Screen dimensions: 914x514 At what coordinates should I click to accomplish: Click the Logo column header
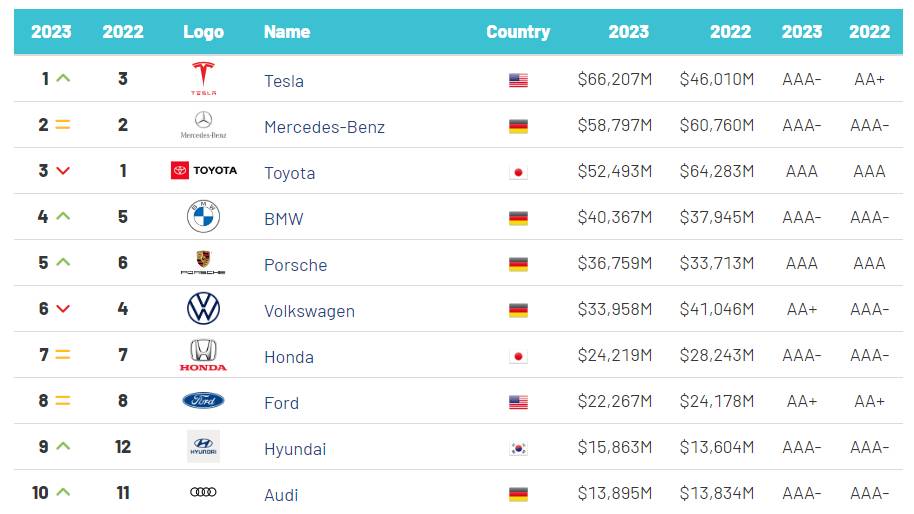(203, 32)
